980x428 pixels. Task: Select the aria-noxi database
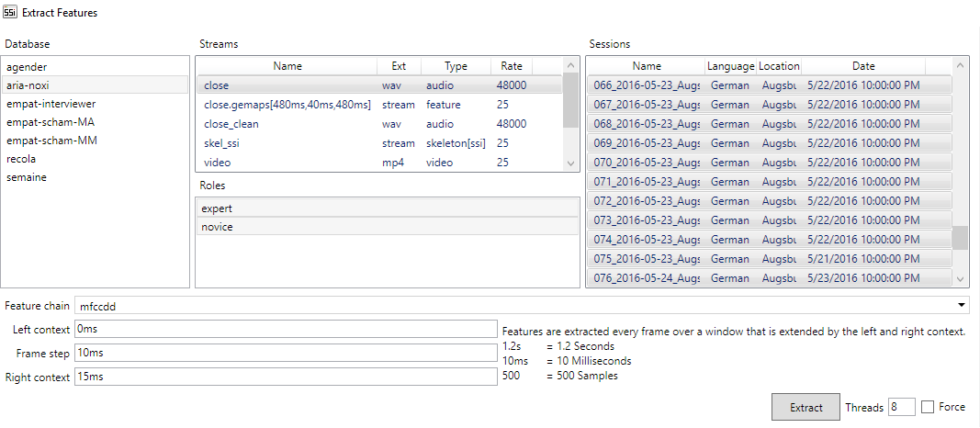tap(28, 85)
